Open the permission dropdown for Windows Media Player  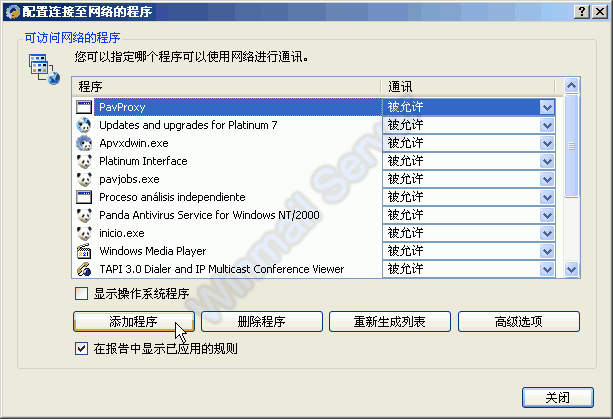click(547, 251)
